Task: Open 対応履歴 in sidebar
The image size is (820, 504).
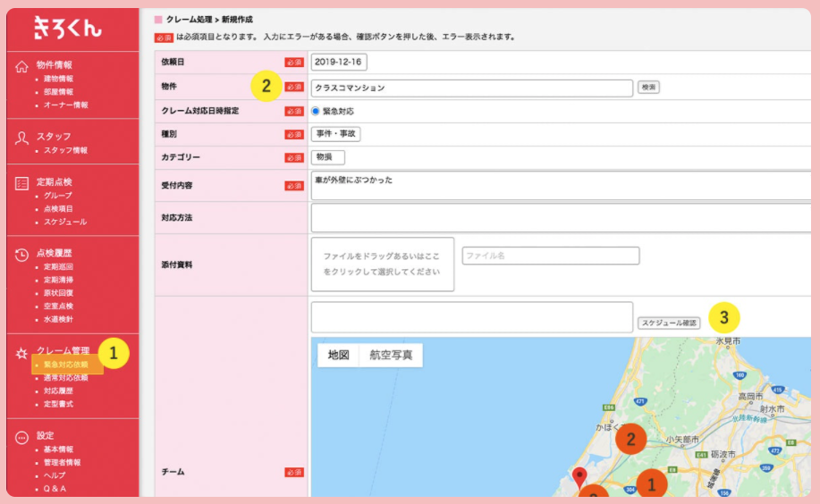Action: click(59, 391)
